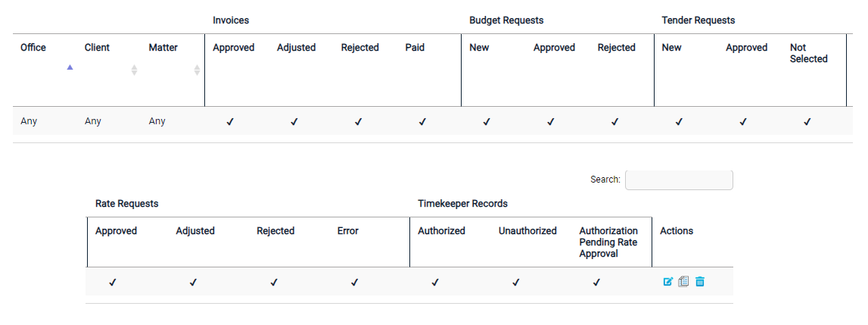868x325 pixels.
Task: Click the copy document icon in Actions
Action: 683,282
